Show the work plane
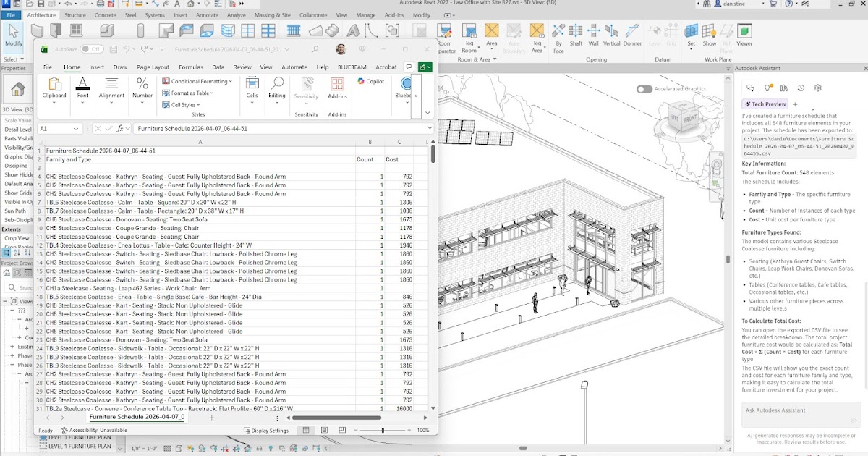 [x=710, y=35]
